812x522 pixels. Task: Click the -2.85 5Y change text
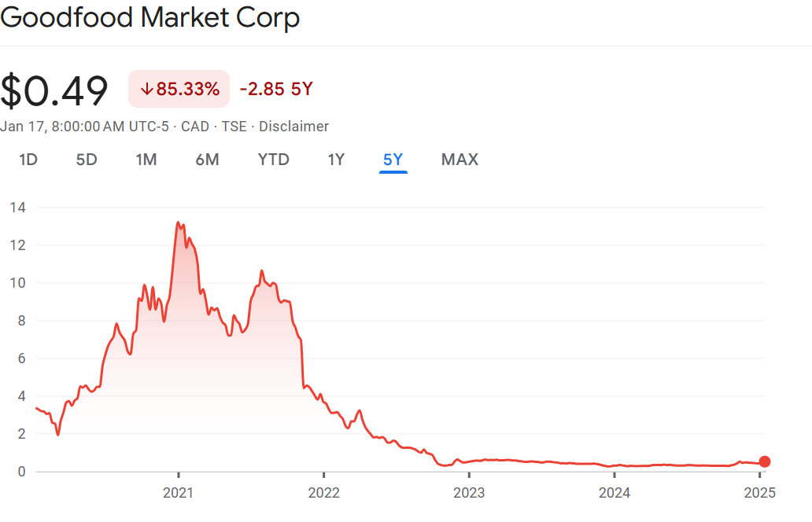tap(276, 89)
